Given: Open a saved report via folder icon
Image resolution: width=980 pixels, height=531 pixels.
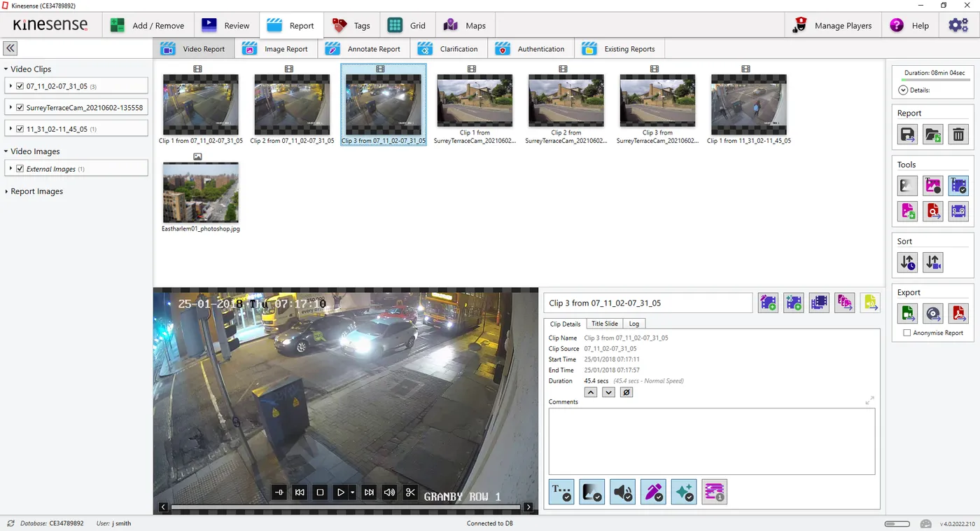Looking at the screenshot, I should click(x=933, y=135).
